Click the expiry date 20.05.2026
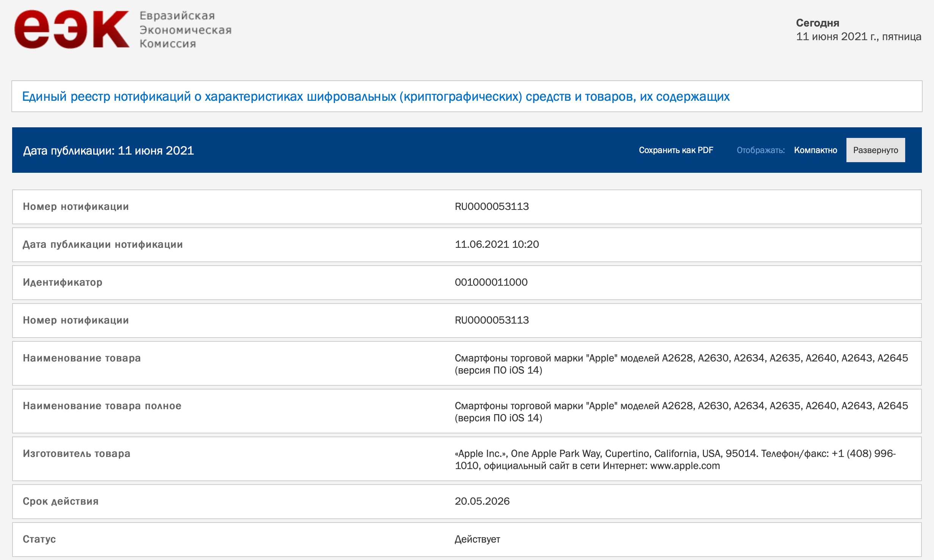The width and height of the screenshot is (934, 560). 482,501
